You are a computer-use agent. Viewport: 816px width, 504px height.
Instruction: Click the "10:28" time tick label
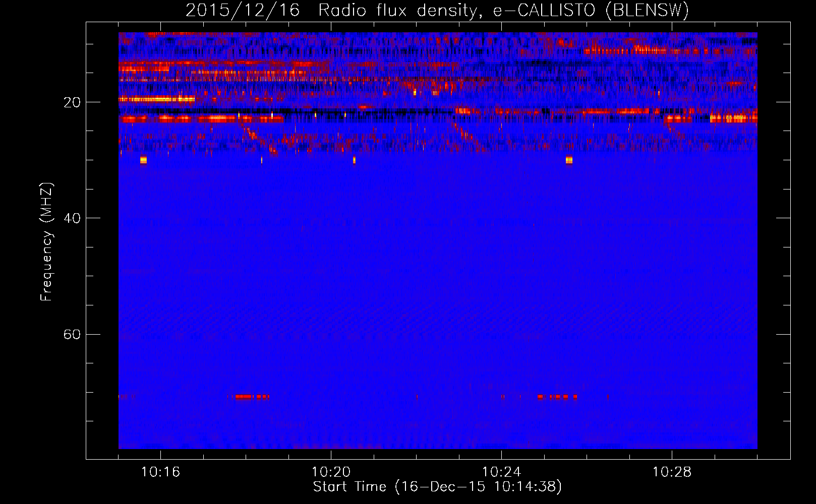(x=672, y=472)
